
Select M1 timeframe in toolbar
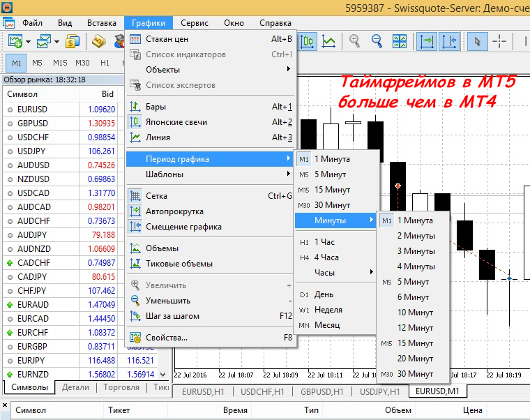pyautogui.click(x=17, y=63)
